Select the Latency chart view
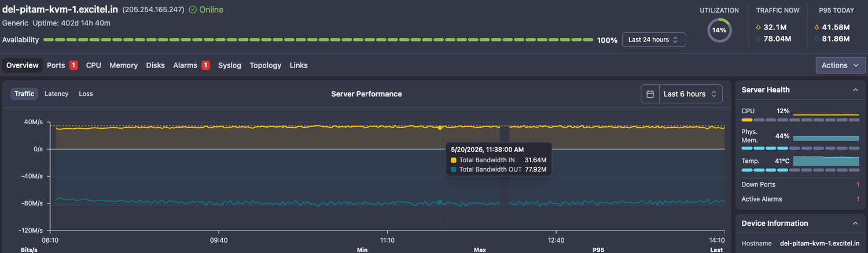Image resolution: width=868 pixels, height=253 pixels. pyautogui.click(x=56, y=94)
